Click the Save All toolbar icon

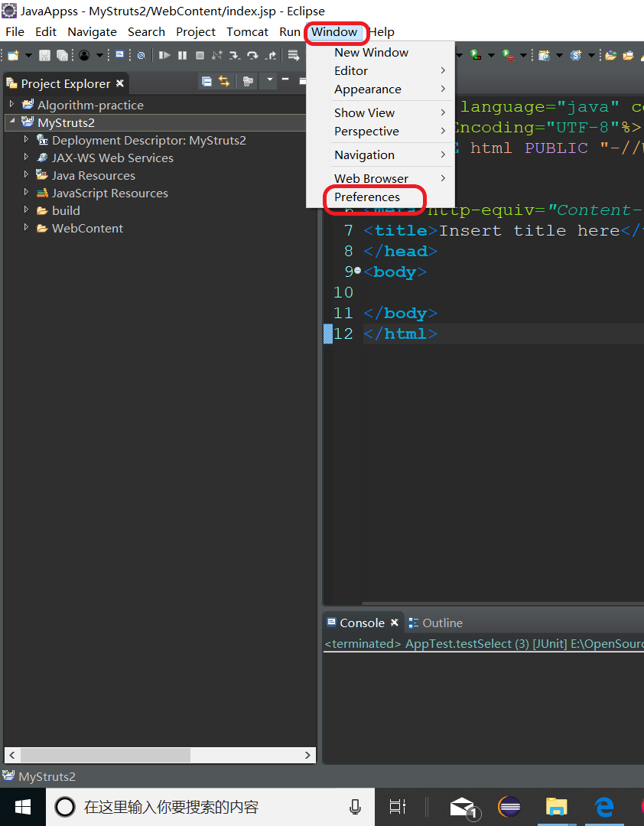pos(62,55)
